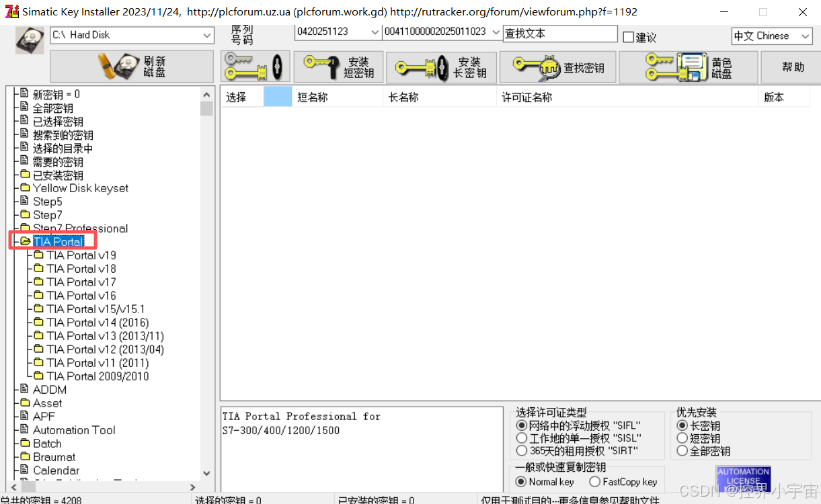Click the Step7 folder icon
Screen dimensions: 821x504
pos(25,214)
